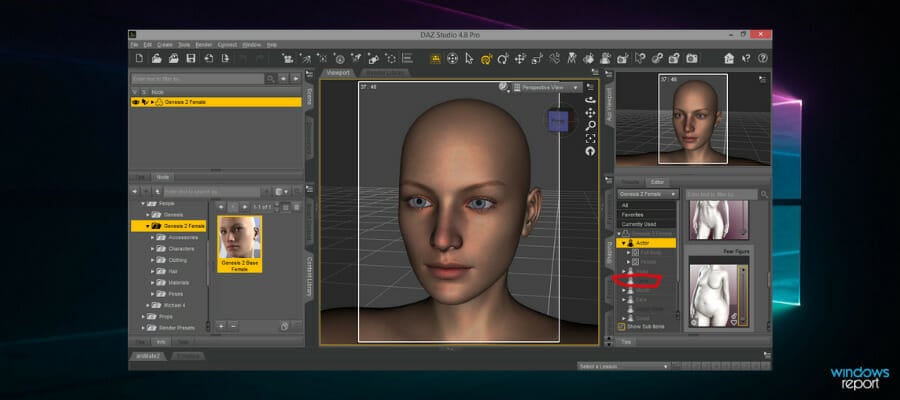
Task: Click the camera Render icon in toolbar
Action: click(692, 58)
